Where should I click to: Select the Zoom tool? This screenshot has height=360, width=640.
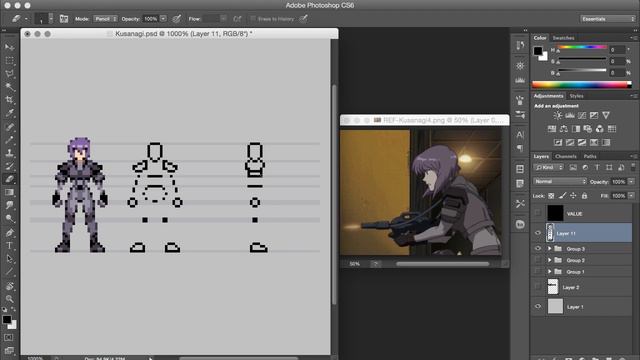[x=9, y=299]
